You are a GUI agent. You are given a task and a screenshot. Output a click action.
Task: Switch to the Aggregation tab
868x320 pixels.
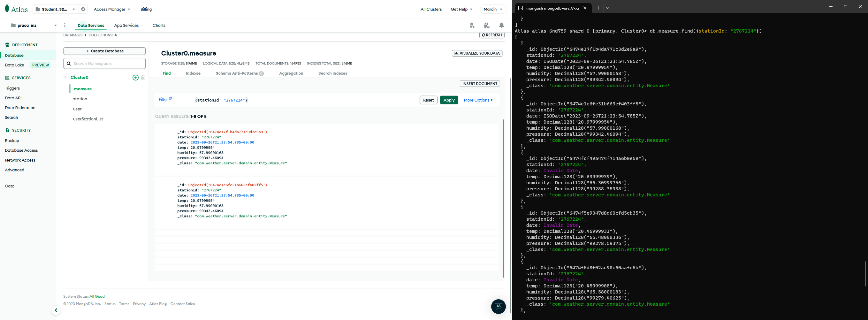pyautogui.click(x=291, y=73)
